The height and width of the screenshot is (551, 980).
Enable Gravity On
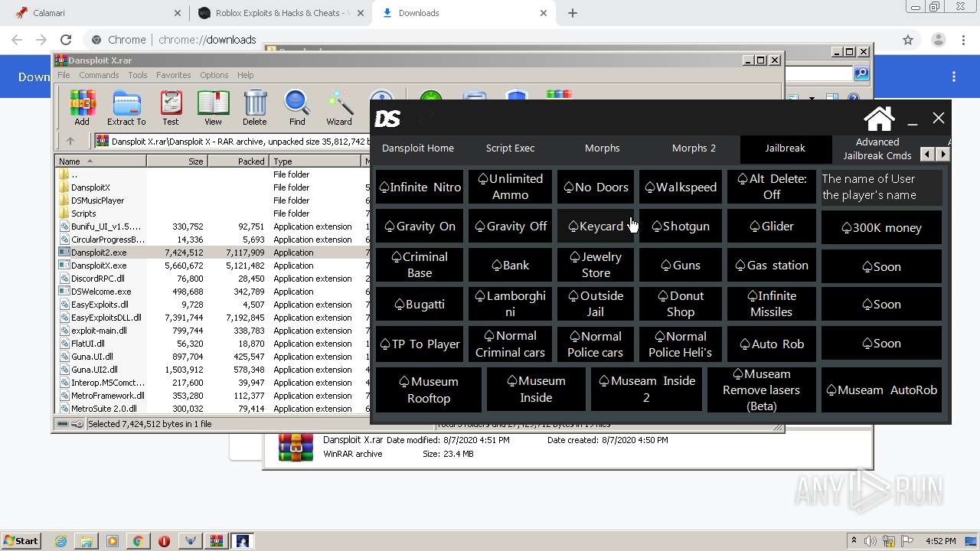pyautogui.click(x=420, y=227)
